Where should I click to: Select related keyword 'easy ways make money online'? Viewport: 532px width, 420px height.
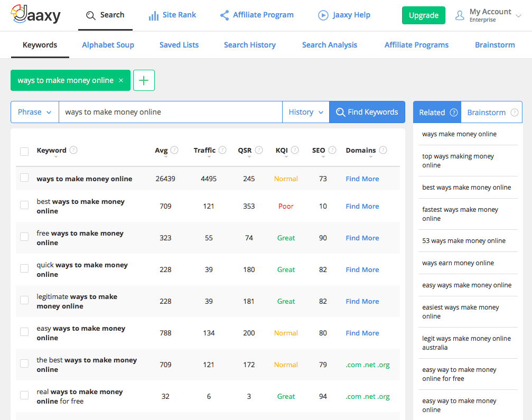(467, 285)
